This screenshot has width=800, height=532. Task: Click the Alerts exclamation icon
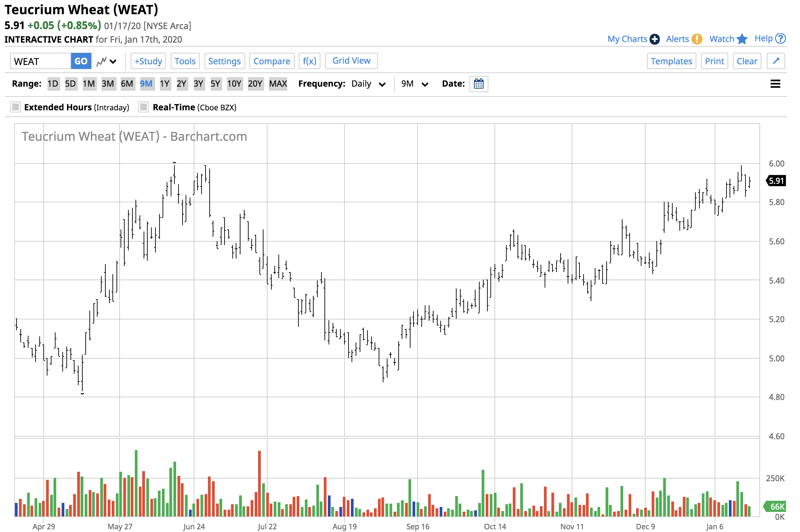pos(696,39)
